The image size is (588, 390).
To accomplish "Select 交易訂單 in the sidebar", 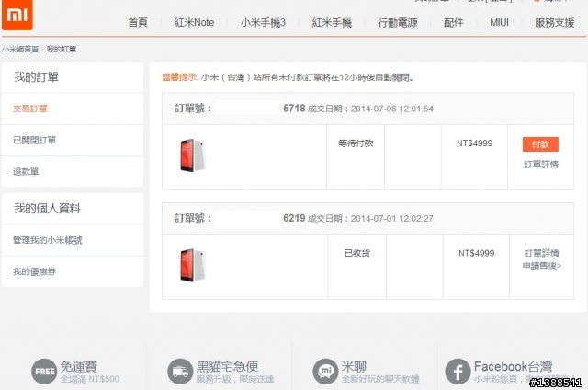I will click(x=30, y=109).
